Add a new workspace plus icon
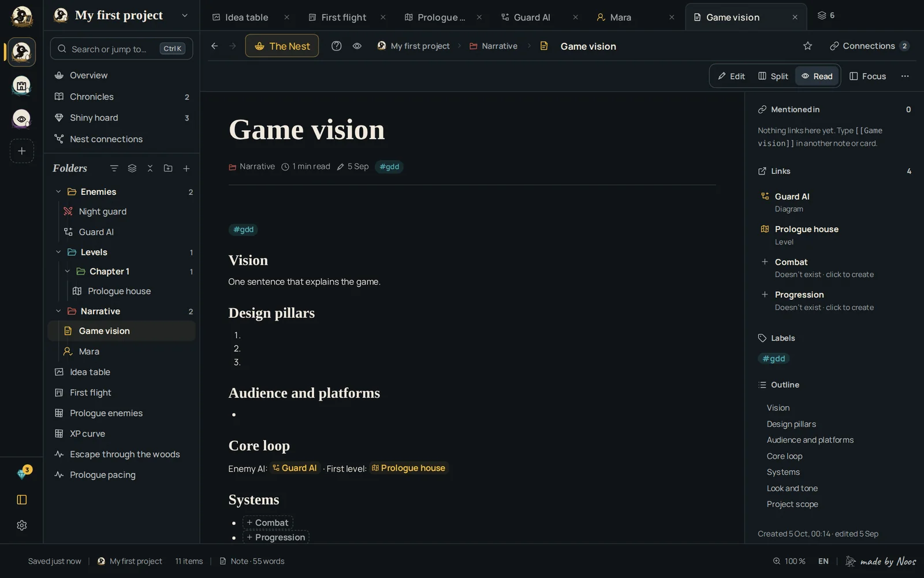 click(x=22, y=151)
